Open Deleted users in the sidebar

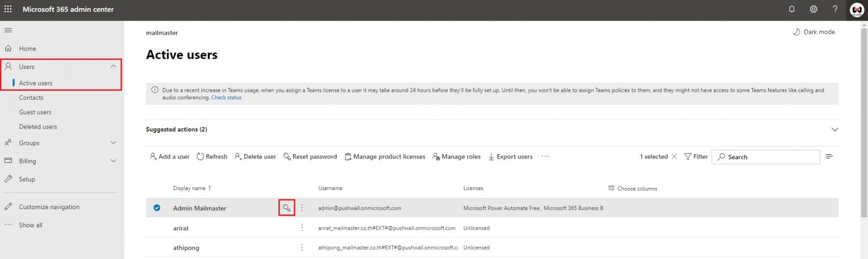38,127
